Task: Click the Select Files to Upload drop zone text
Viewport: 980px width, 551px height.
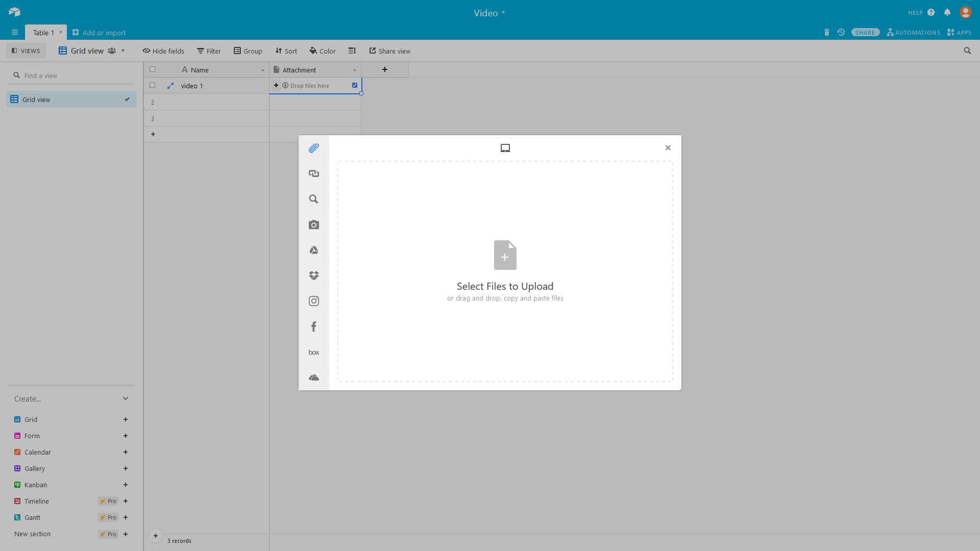Action: click(x=505, y=286)
